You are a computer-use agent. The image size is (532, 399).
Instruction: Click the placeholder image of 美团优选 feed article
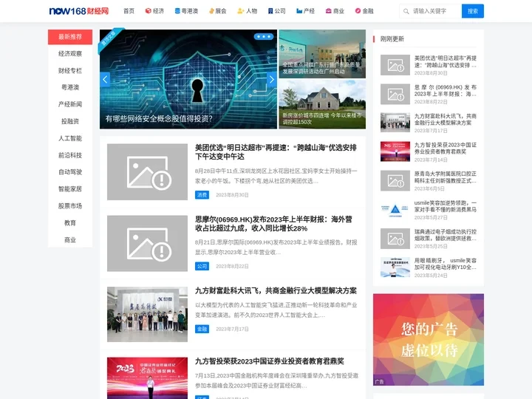tap(147, 171)
